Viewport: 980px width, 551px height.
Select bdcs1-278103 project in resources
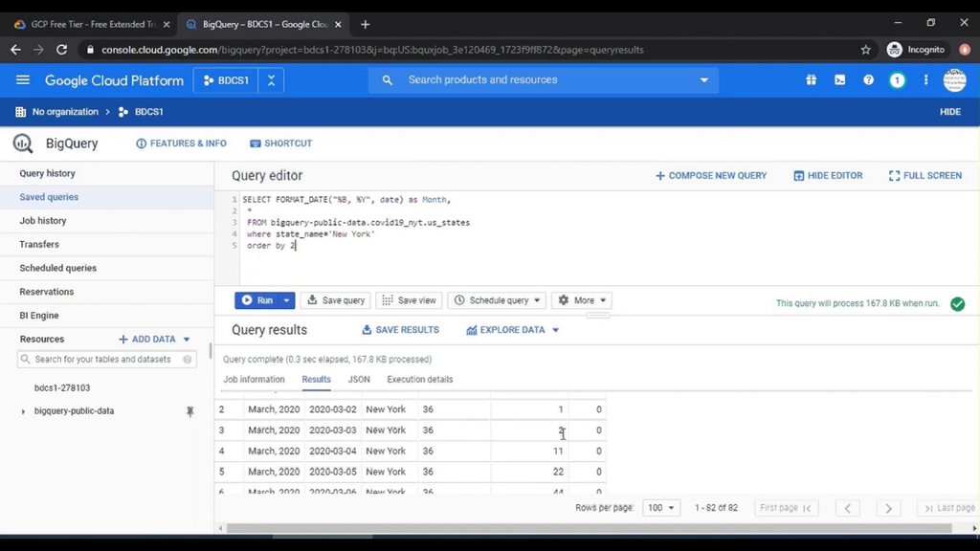(x=62, y=388)
